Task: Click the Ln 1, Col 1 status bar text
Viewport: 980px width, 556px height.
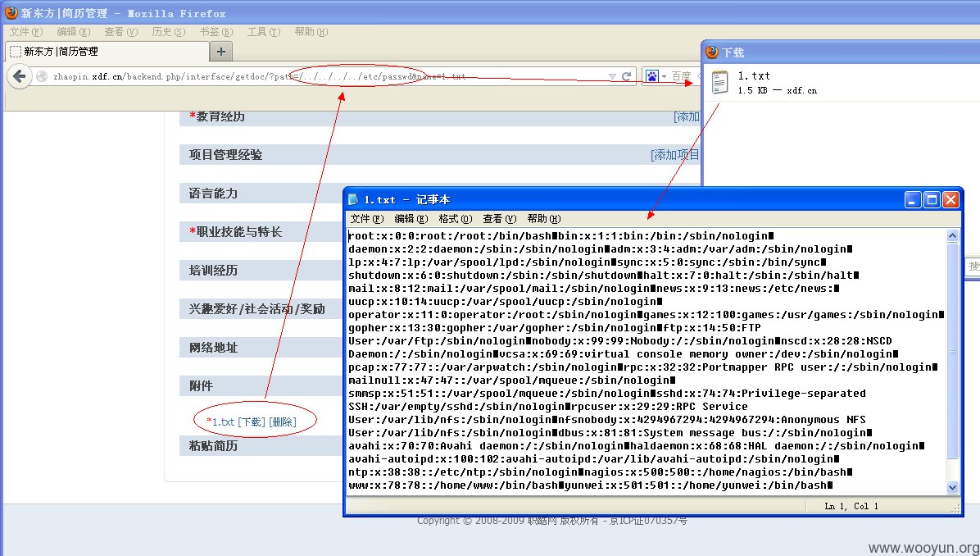Action: coord(851,506)
